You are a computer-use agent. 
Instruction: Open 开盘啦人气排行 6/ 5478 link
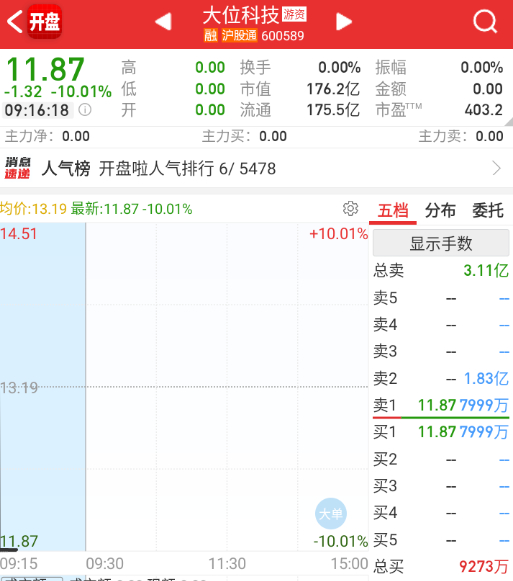pyautogui.click(x=187, y=169)
